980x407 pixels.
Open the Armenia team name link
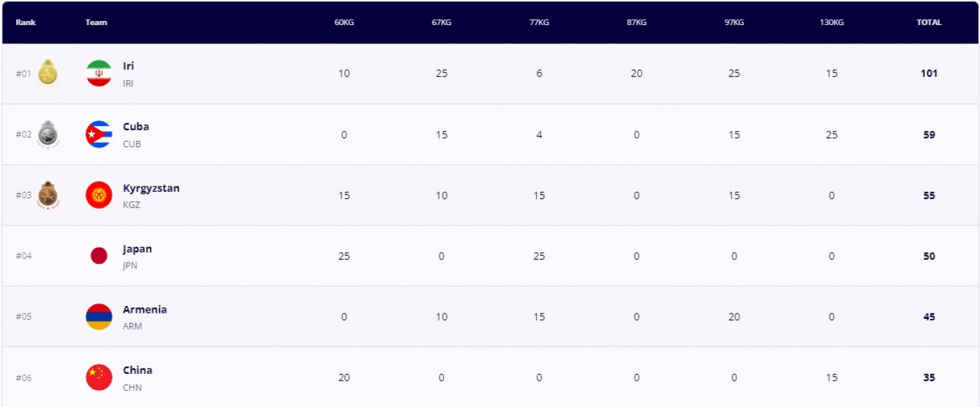pyautogui.click(x=145, y=309)
